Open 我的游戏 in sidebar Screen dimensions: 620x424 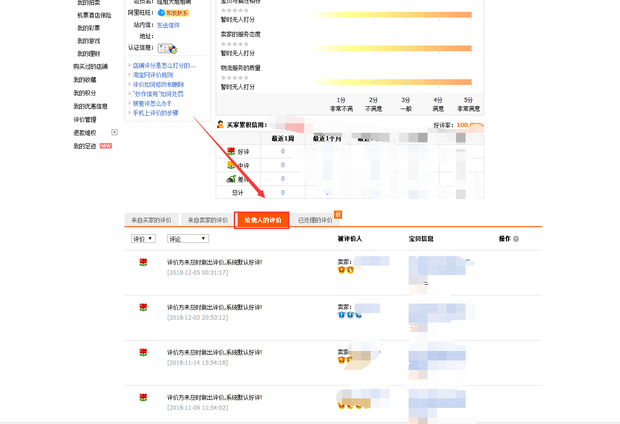coord(89,41)
